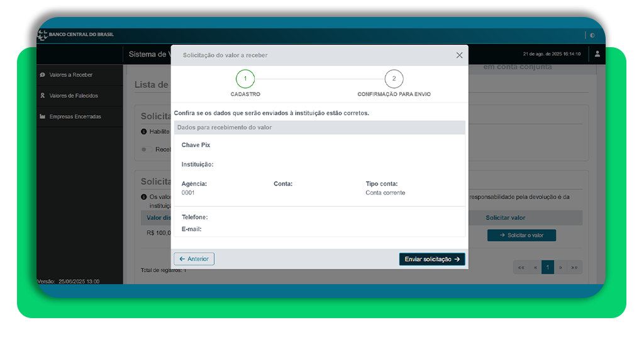This screenshot has height=337, width=644.
Task: Go to the last page of results
Action: point(574,267)
